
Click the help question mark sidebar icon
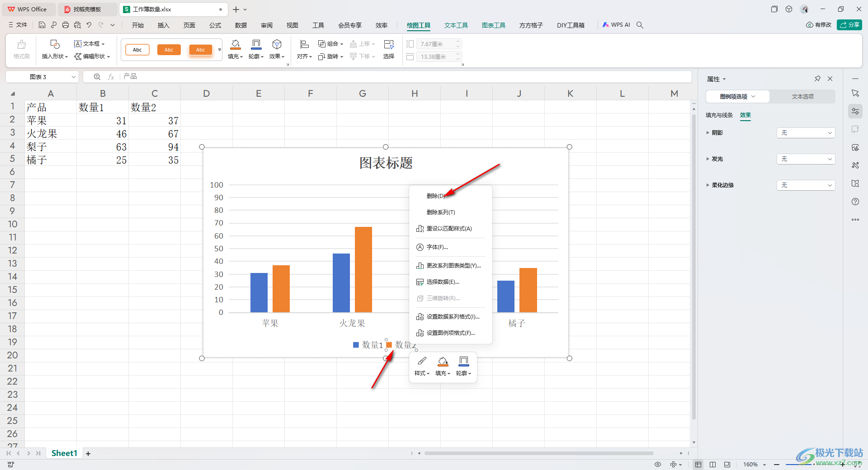[855, 202]
